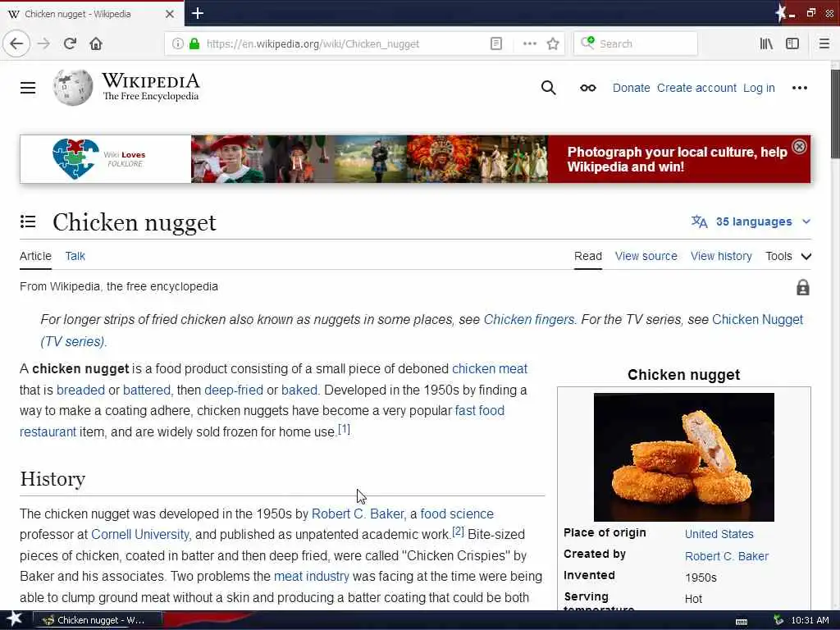Open the browser home page icon

[96, 43]
